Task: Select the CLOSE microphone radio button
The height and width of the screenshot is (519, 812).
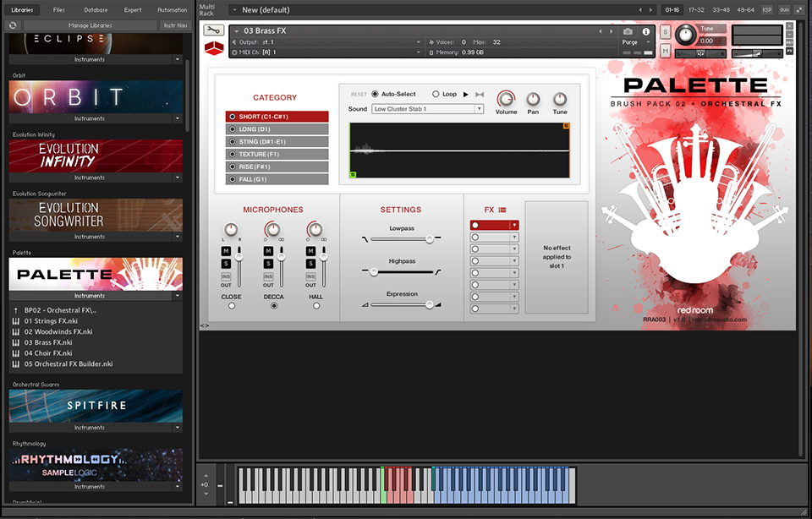Action: pos(232,306)
